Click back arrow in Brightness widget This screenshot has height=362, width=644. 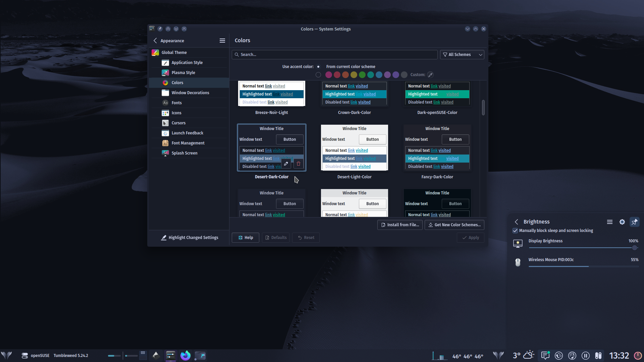click(517, 222)
